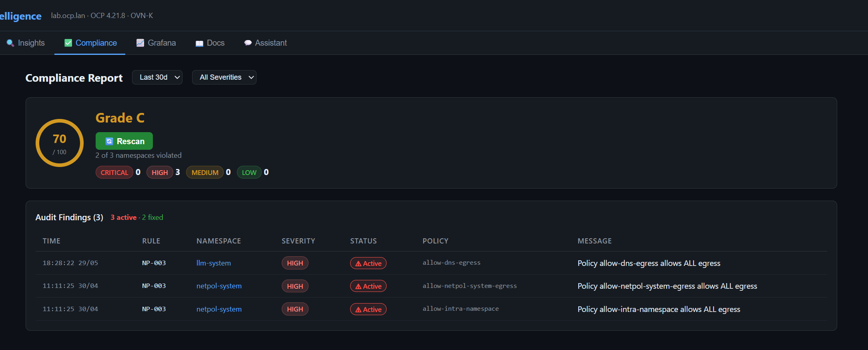Screen dimensions: 868x350
Task: Click the Assistant speech bubble icon
Action: tap(248, 43)
